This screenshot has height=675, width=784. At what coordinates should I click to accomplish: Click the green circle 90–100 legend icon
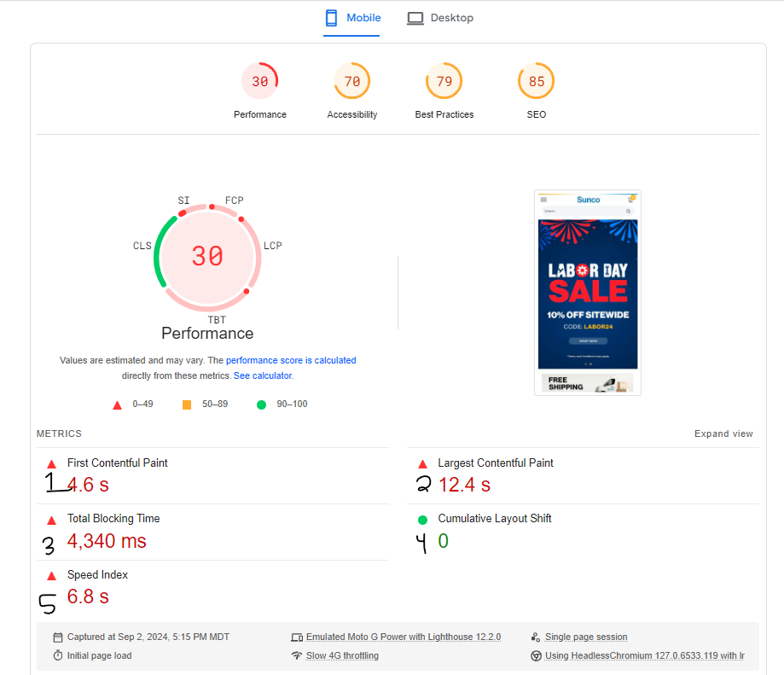click(261, 404)
